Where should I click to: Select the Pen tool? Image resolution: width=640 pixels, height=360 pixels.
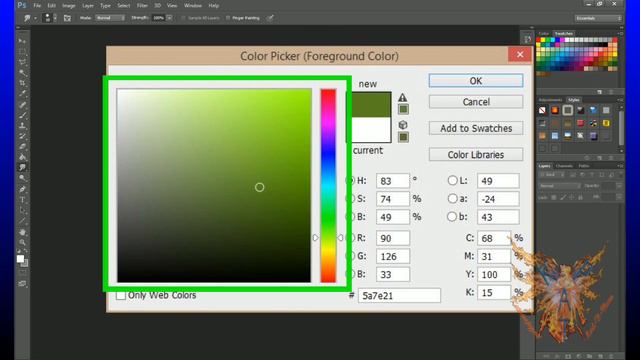click(22, 189)
